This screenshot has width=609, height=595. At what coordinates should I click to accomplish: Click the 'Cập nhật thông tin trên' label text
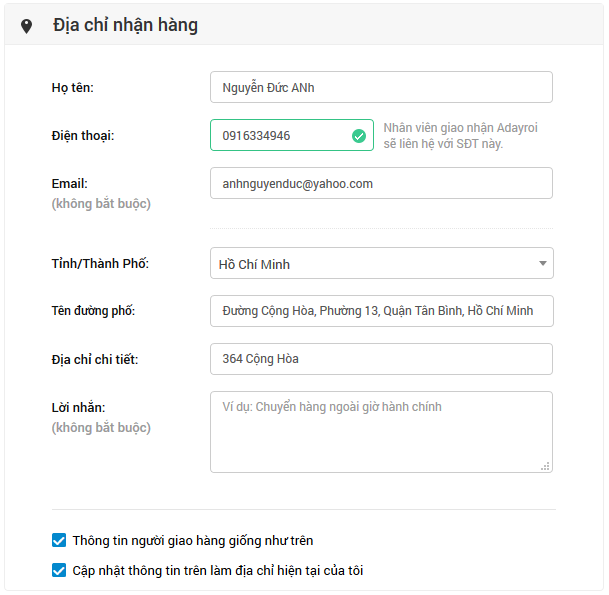click(218, 571)
